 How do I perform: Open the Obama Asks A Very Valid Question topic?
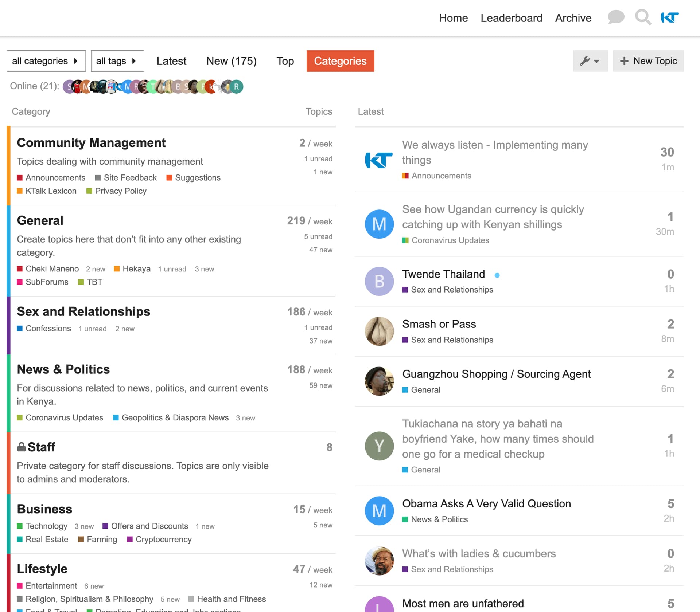[x=486, y=503]
